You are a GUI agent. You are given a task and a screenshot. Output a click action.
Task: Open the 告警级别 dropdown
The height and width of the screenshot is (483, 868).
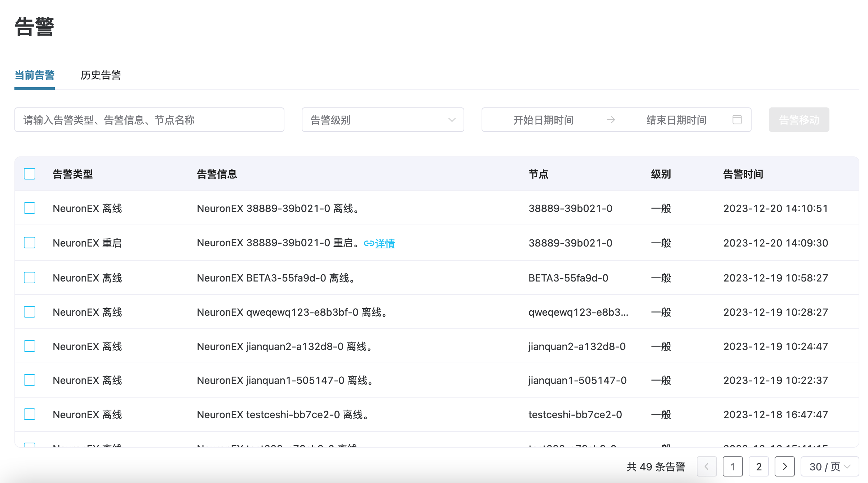pos(382,120)
